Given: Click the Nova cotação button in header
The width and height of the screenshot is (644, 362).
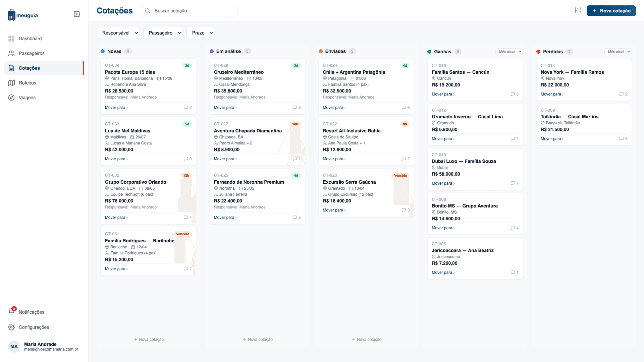Looking at the screenshot, I should point(611,11).
